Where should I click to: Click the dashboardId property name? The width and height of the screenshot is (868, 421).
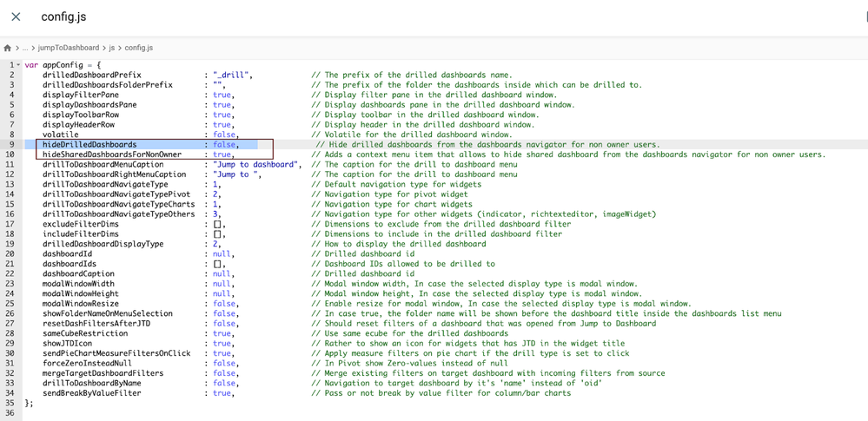click(68, 254)
